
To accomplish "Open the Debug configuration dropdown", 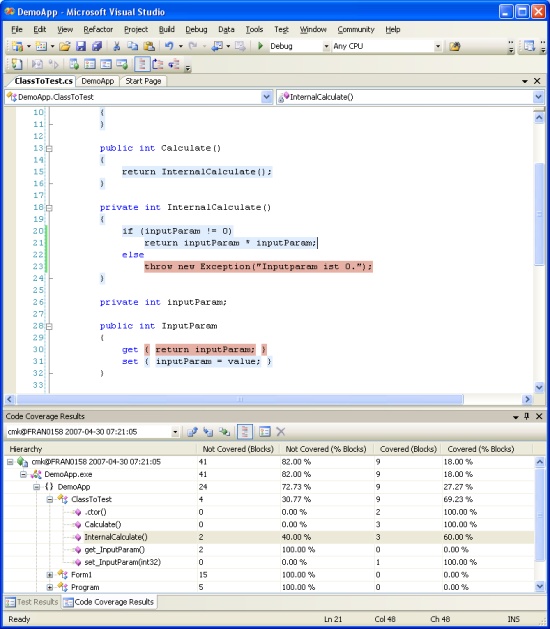I will click(x=326, y=47).
